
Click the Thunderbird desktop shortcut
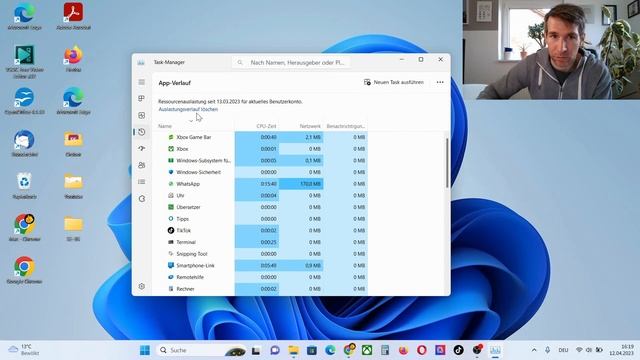coord(24,143)
